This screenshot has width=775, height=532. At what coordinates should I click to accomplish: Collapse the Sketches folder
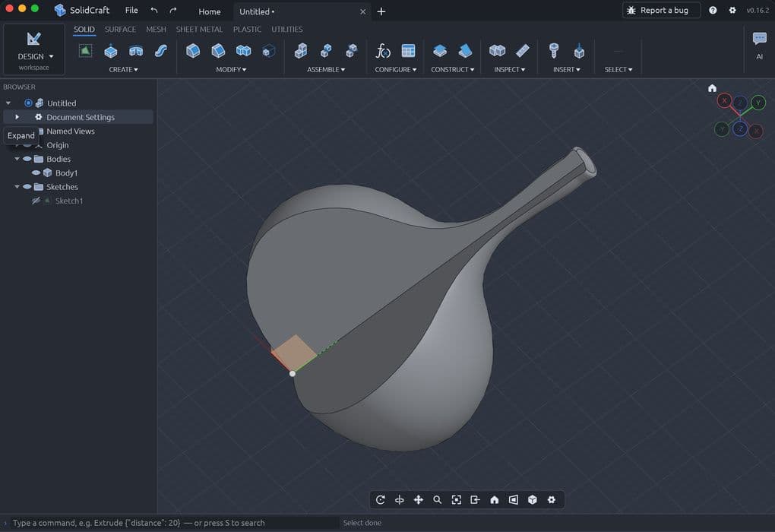click(17, 186)
